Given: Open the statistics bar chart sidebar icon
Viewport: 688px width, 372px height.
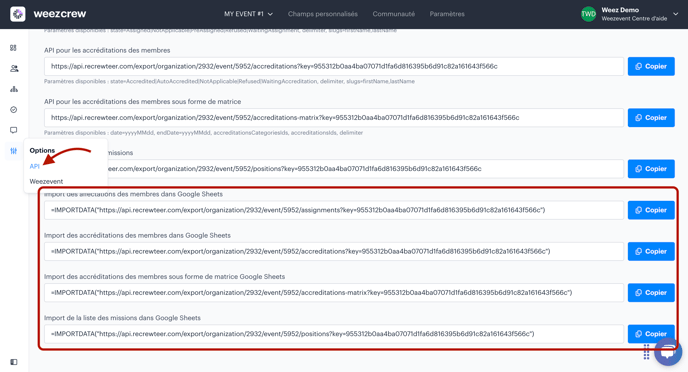Looking at the screenshot, I should point(14,89).
